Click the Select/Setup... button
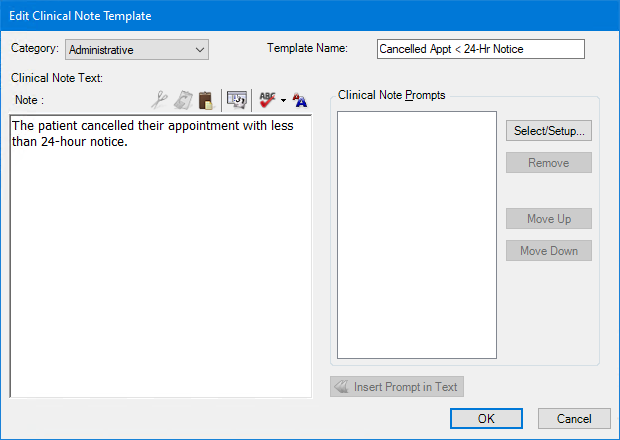620x440 pixels. point(548,131)
